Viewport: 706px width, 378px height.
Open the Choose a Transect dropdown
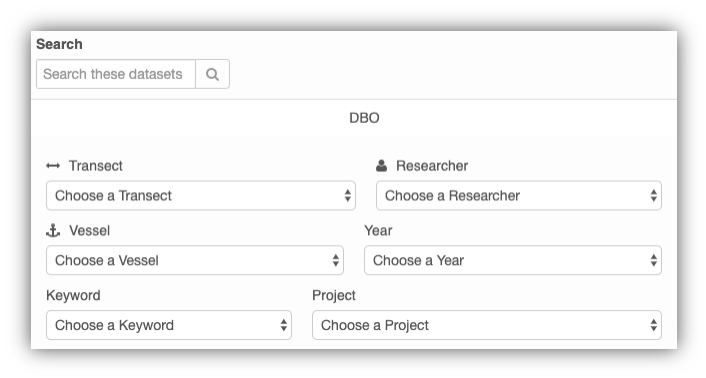(201, 196)
